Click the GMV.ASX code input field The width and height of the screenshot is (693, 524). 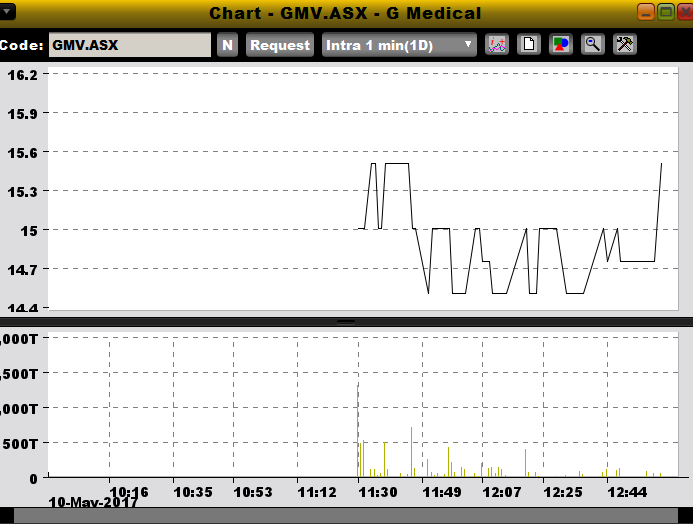[x=130, y=45]
